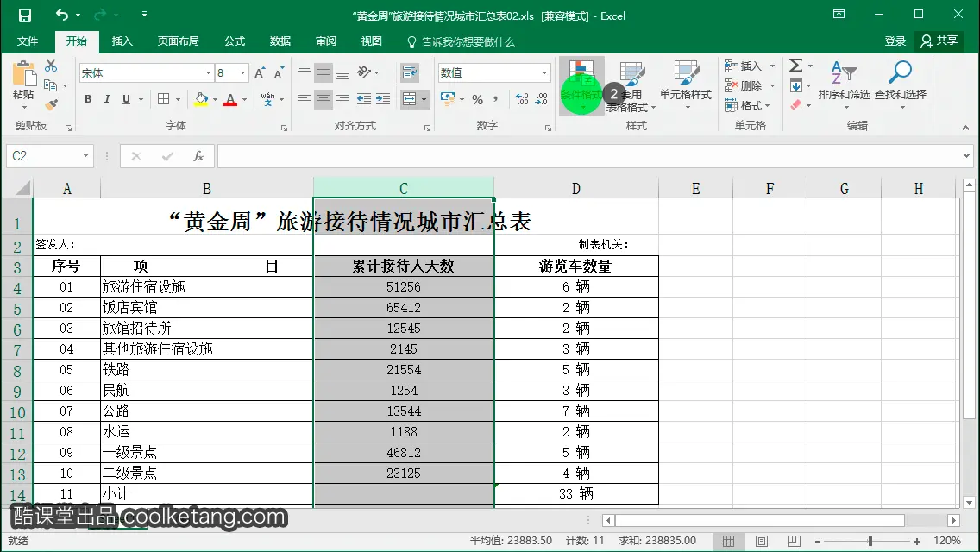This screenshot has width=980, height=552.
Task: Click column D header
Action: [x=576, y=189]
